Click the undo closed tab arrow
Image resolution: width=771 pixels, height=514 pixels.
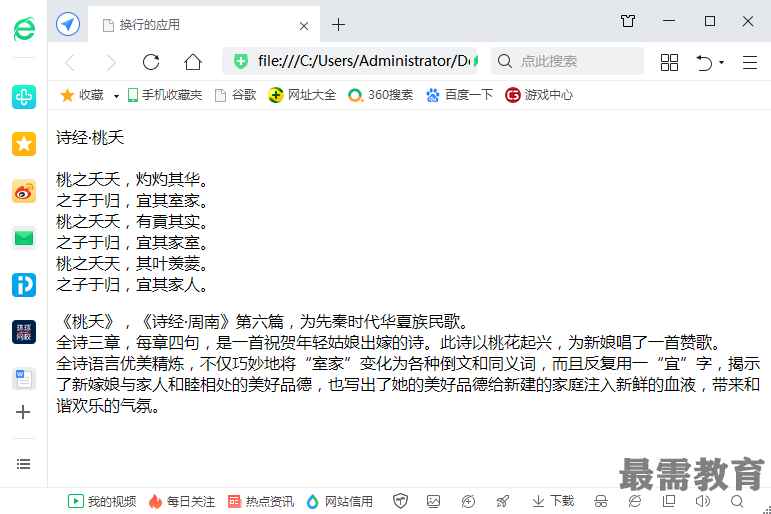[x=704, y=62]
